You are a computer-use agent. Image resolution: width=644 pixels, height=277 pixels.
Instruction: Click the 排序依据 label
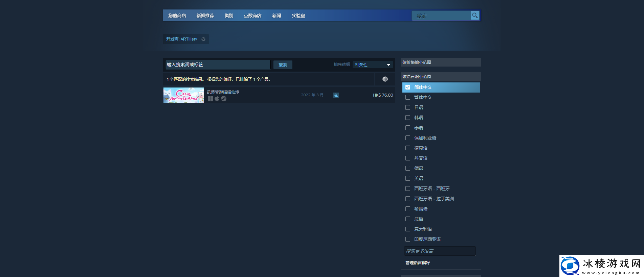point(342,65)
